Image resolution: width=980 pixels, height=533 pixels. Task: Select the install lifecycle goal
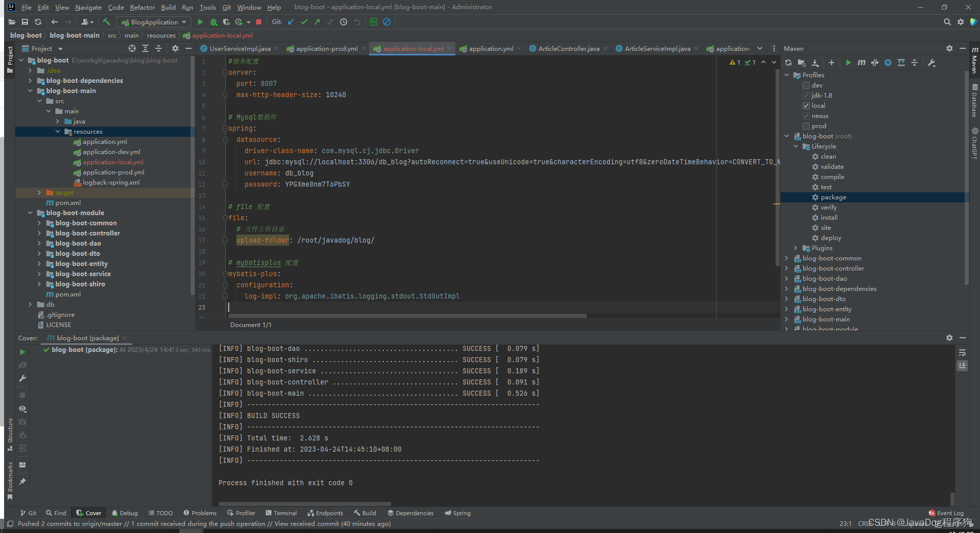pyautogui.click(x=829, y=218)
